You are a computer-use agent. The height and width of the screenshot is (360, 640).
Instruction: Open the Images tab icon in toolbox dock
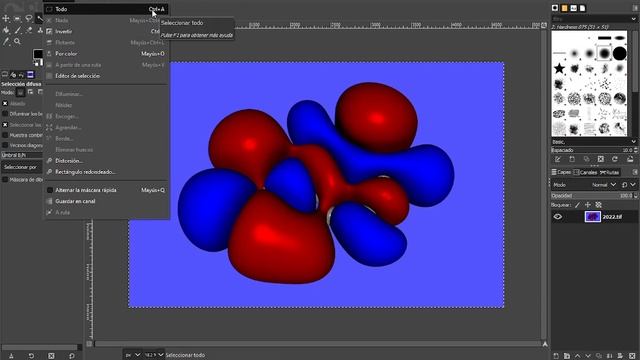pyautogui.click(x=30, y=75)
